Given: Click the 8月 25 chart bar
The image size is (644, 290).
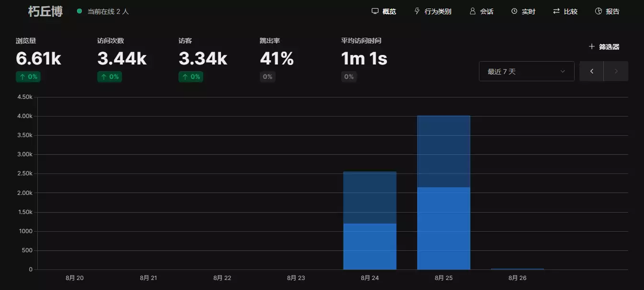Looking at the screenshot, I should [x=444, y=201].
